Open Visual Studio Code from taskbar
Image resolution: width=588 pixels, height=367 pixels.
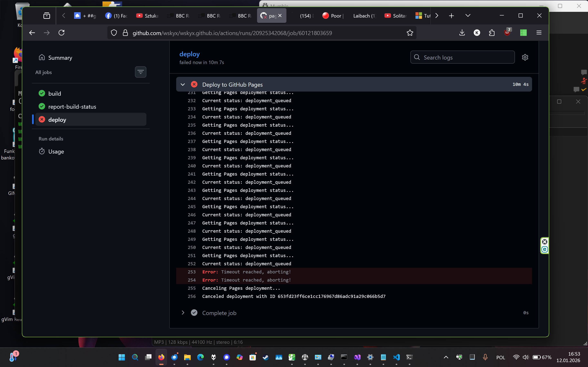pyautogui.click(x=396, y=357)
